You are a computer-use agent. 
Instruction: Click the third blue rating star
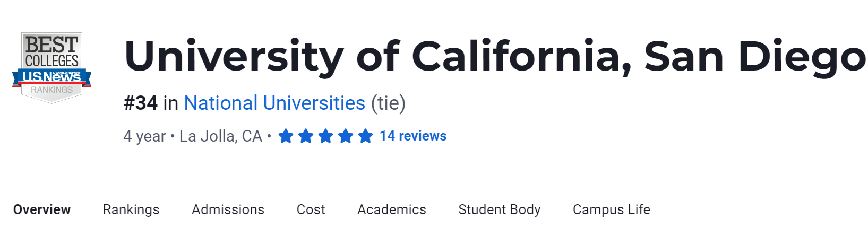pyautogui.click(x=325, y=136)
